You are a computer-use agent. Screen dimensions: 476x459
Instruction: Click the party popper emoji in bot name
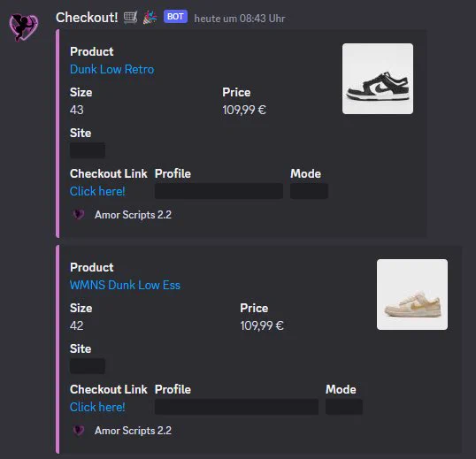click(150, 18)
